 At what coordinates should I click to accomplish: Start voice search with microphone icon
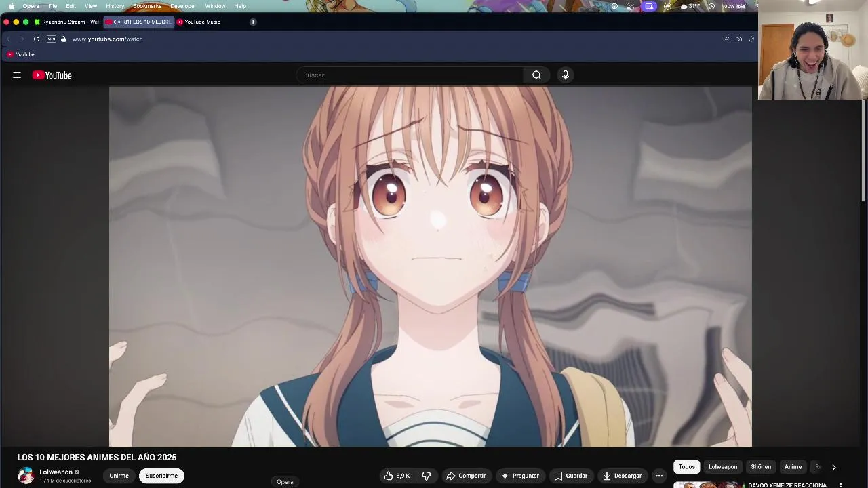tap(565, 75)
